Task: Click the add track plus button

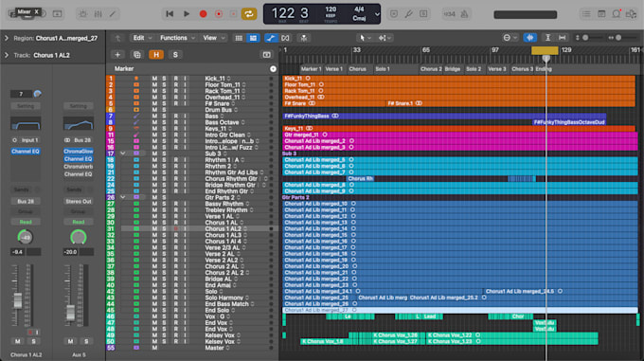Action: point(117,55)
